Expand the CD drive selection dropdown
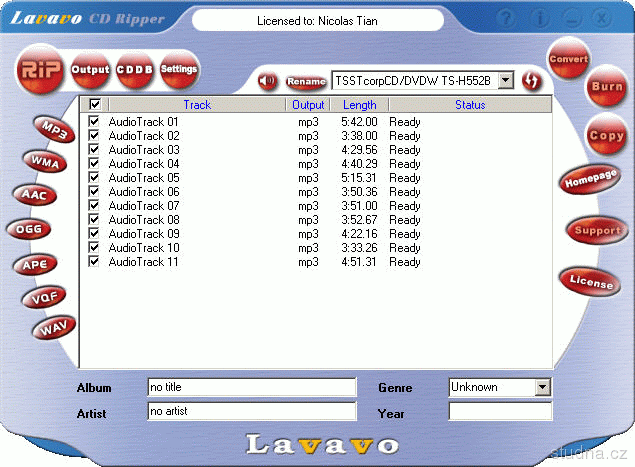 click(505, 80)
